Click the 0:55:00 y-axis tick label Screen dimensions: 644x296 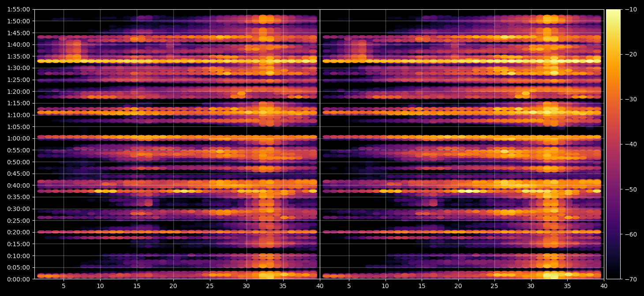click(19, 150)
